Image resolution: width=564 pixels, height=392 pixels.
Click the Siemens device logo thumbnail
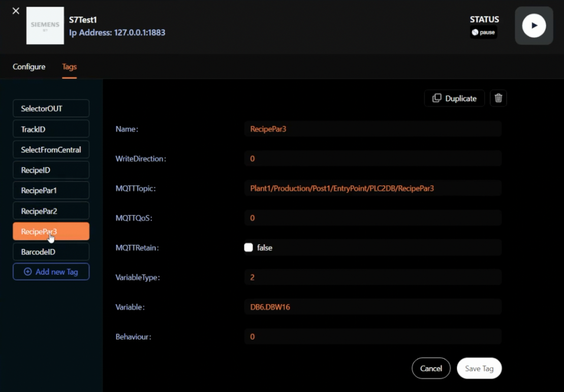click(45, 25)
